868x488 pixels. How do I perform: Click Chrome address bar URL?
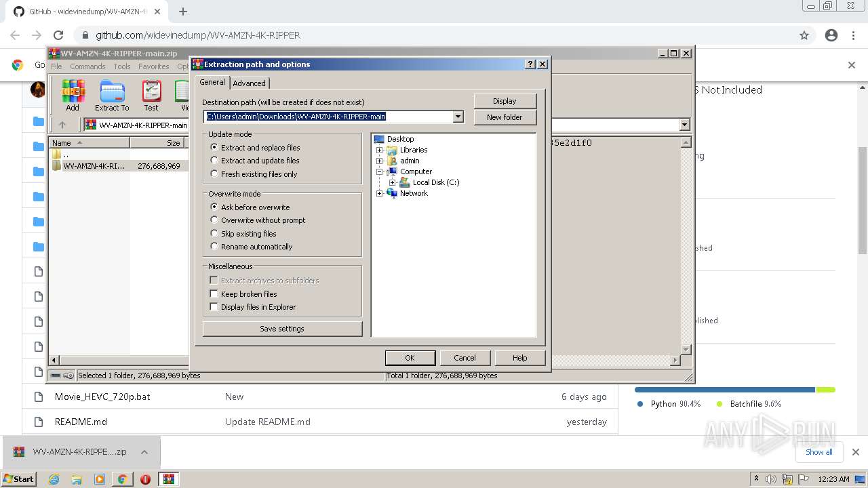198,35
